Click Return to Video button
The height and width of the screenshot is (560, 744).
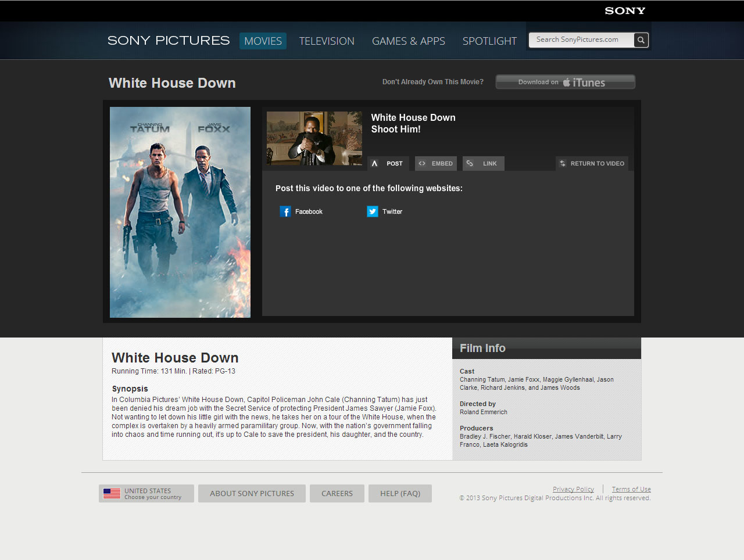point(592,163)
